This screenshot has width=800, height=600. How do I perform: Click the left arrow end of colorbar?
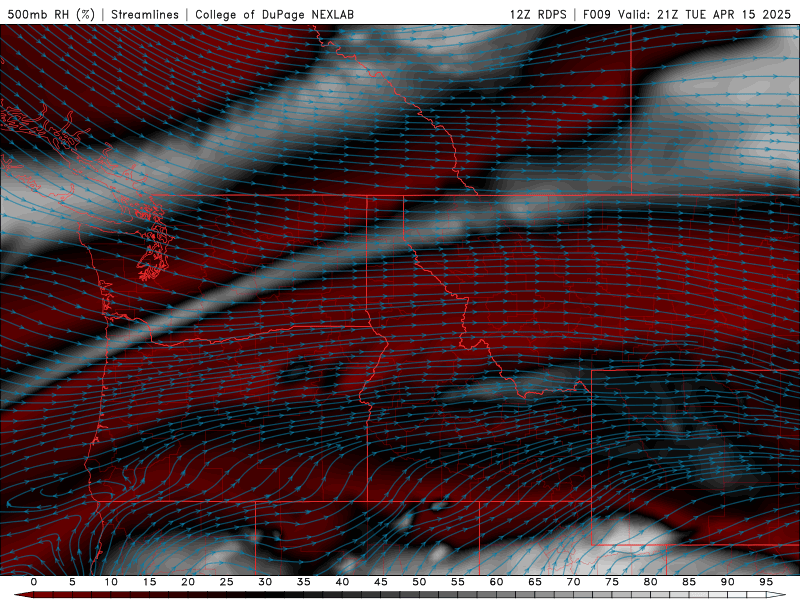[23, 595]
